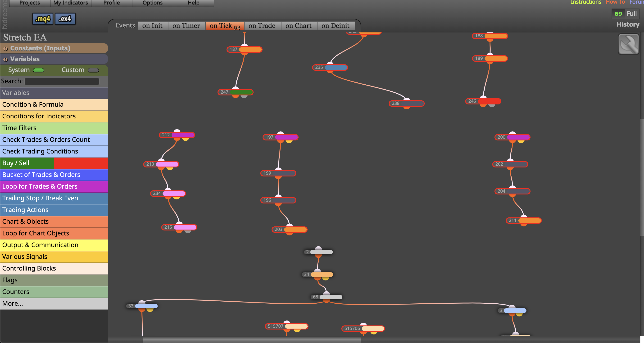Image resolution: width=644 pixels, height=343 pixels.
Task: Select red block node 246
Action: 483,101
